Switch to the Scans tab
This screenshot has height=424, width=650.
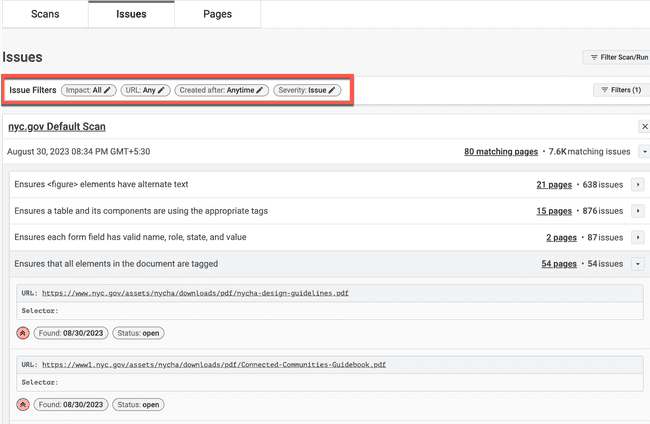(44, 13)
